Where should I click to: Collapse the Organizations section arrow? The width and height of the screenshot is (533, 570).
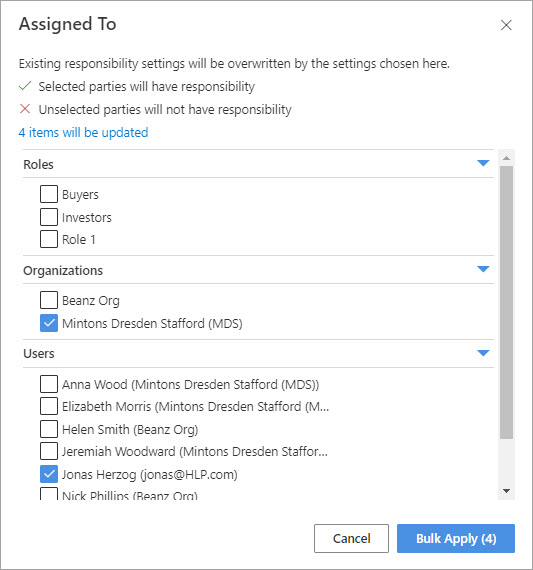click(x=483, y=269)
